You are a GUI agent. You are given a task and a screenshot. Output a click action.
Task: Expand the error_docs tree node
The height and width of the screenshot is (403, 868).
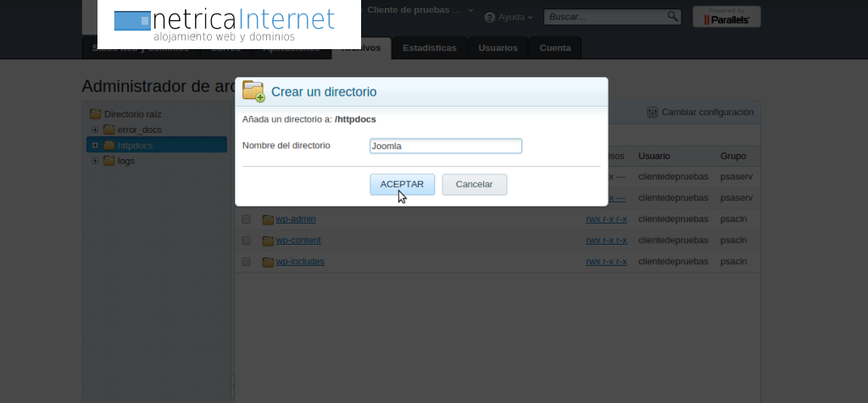(96, 130)
